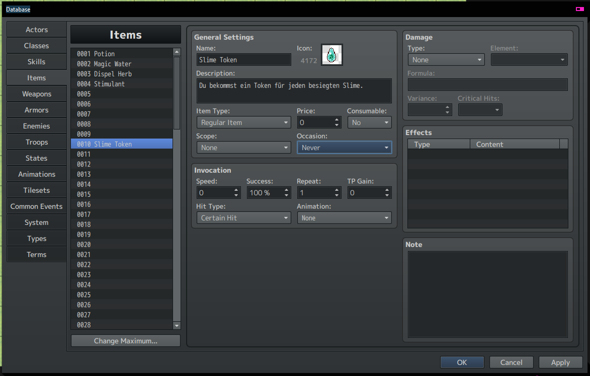The height and width of the screenshot is (376, 590).
Task: Increase the Price with the up arrow
Action: click(x=337, y=120)
